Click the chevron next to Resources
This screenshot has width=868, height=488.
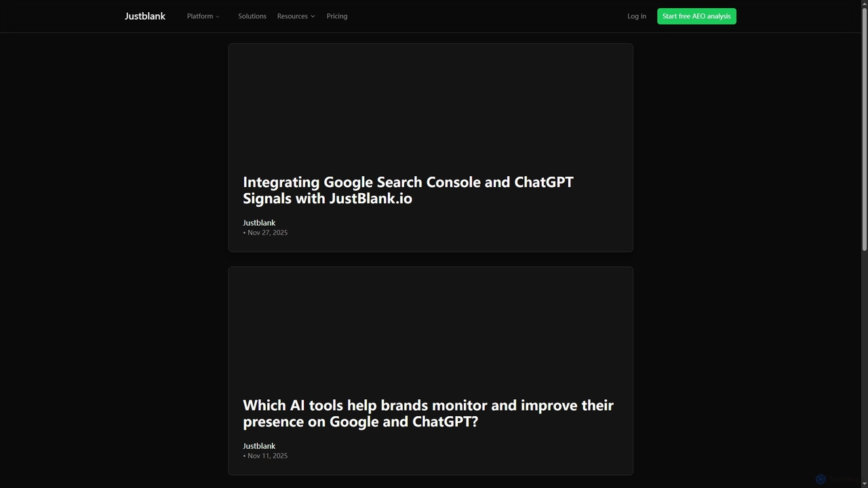pos(313,16)
